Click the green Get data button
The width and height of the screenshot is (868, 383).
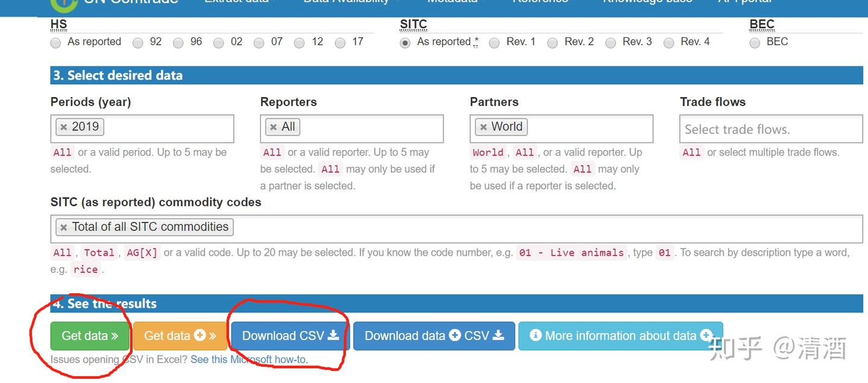(x=89, y=336)
